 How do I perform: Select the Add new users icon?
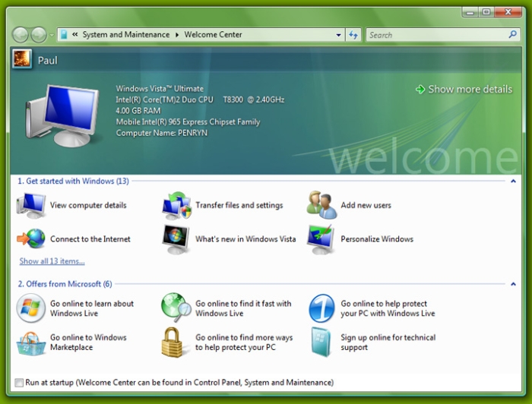tap(321, 205)
